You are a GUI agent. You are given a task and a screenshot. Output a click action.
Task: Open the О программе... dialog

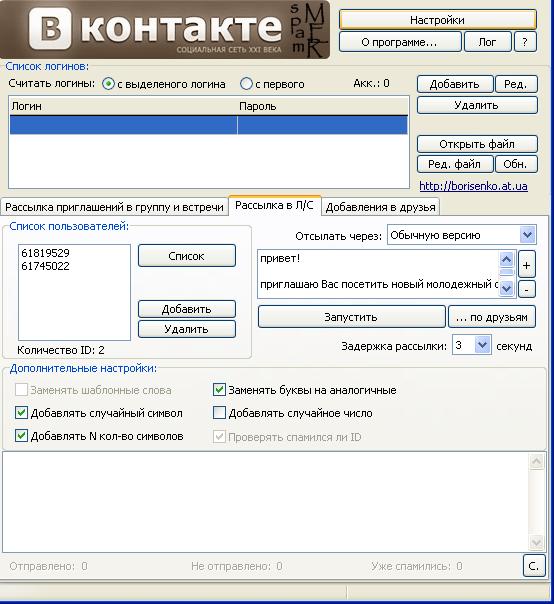400,42
